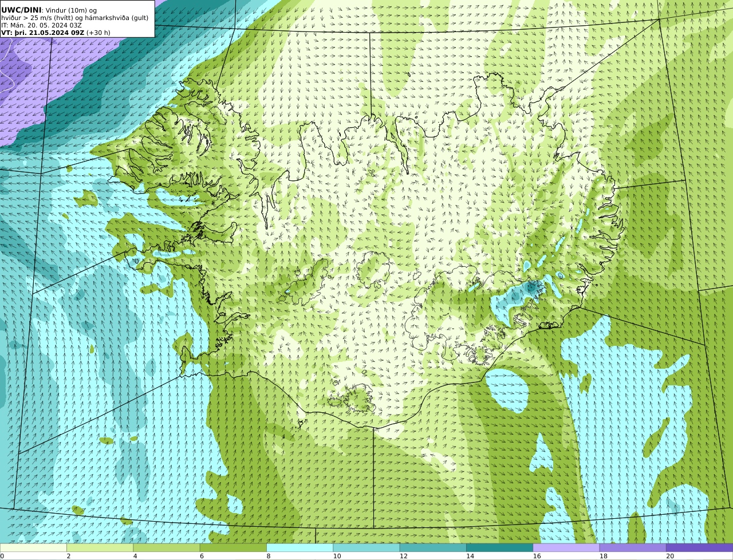
Task: Click the "(+30 h)" forecast offset text
Action: click(98, 33)
